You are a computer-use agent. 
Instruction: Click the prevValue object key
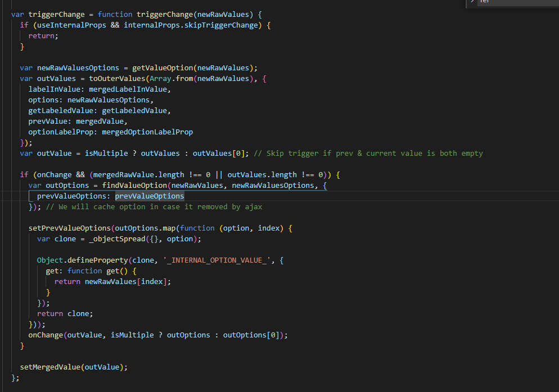48,121
